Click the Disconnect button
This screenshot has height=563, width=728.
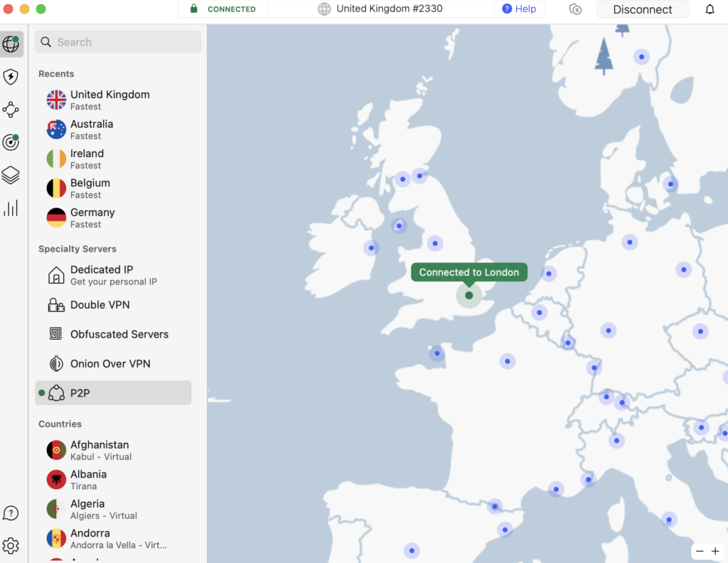pyautogui.click(x=643, y=9)
